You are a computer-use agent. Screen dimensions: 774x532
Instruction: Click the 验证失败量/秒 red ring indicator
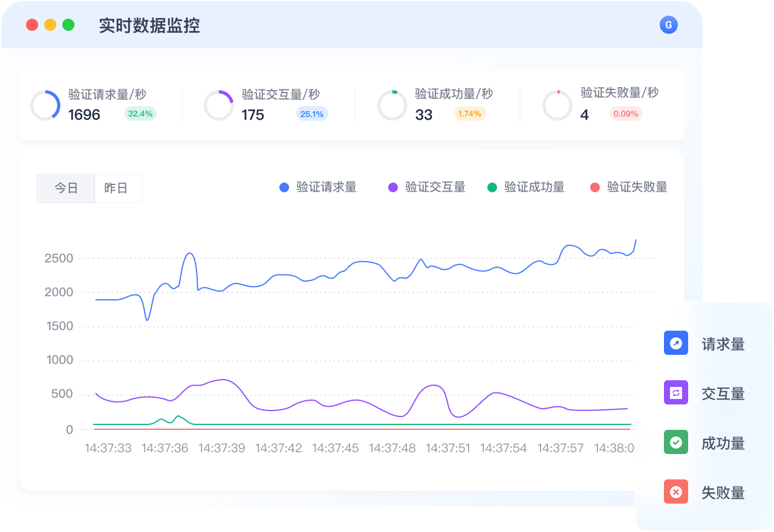tap(557, 105)
